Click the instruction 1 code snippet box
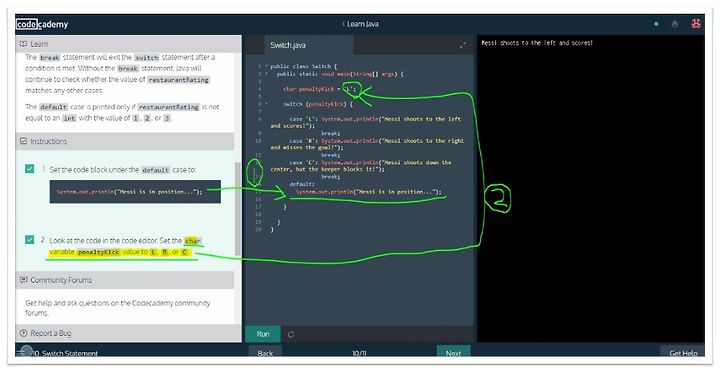This screenshot has height=371, width=720. (x=135, y=191)
